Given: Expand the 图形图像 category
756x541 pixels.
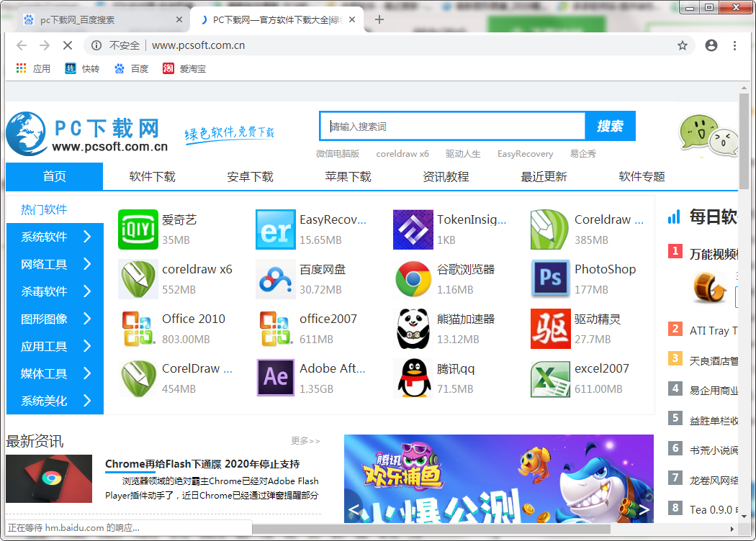Looking at the screenshot, I should [x=55, y=319].
